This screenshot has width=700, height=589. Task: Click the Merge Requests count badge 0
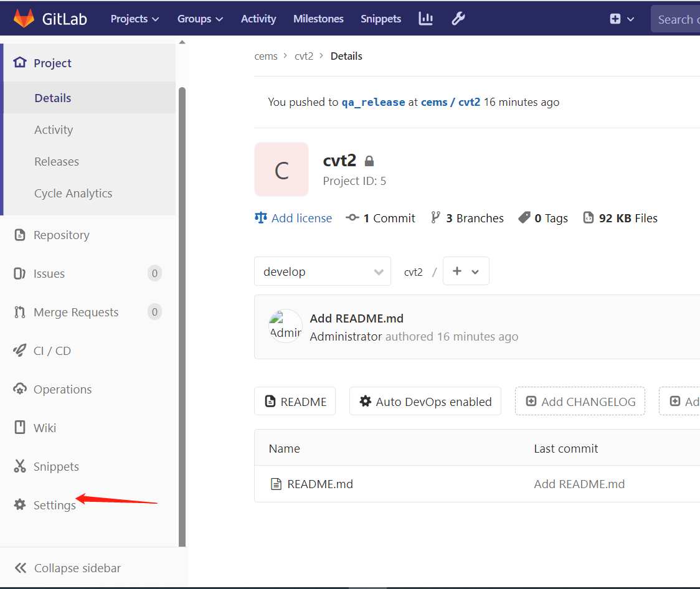tap(154, 312)
